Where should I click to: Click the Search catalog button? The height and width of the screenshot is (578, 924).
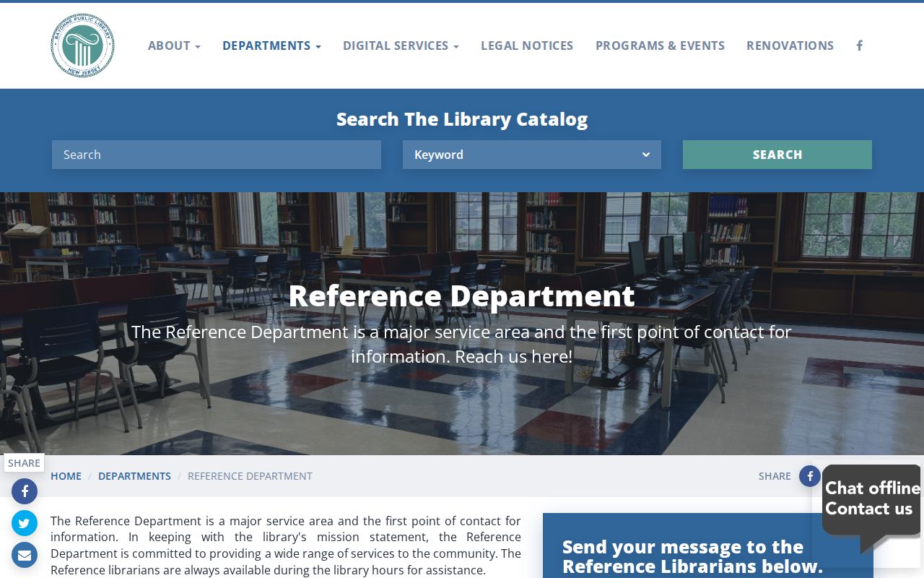coord(777,155)
